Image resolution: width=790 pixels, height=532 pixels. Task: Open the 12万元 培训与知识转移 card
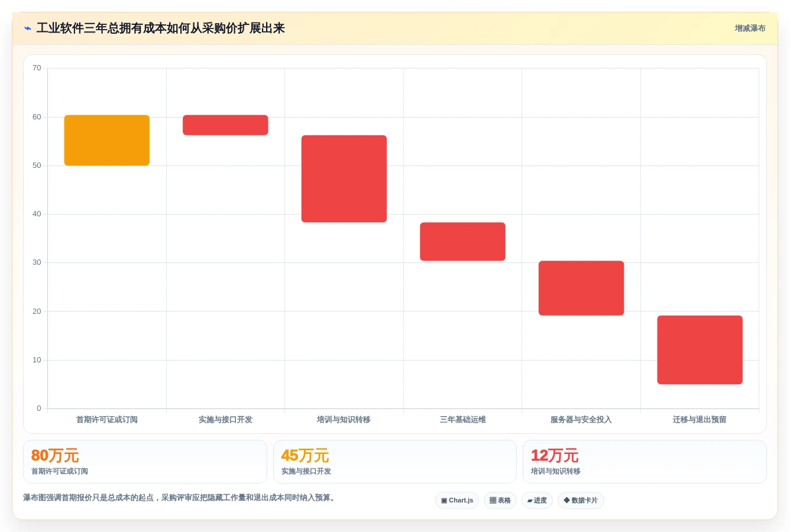[x=645, y=462]
